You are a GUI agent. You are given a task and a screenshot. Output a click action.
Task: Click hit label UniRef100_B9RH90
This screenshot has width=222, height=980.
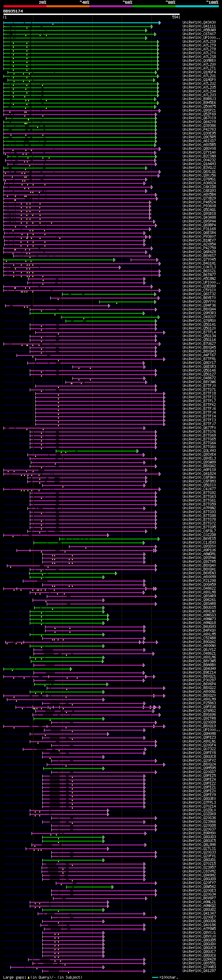pyautogui.click(x=199, y=833)
